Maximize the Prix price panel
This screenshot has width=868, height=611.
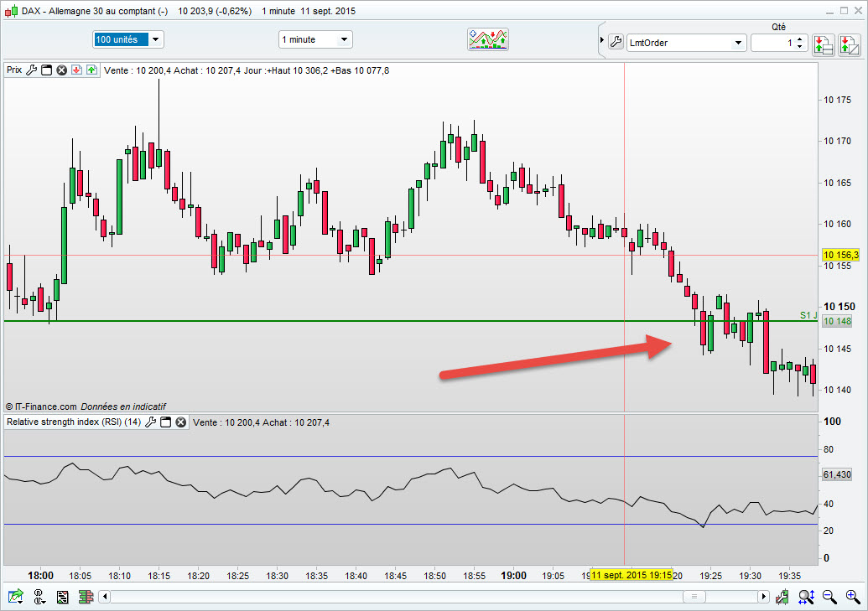pyautogui.click(x=46, y=70)
